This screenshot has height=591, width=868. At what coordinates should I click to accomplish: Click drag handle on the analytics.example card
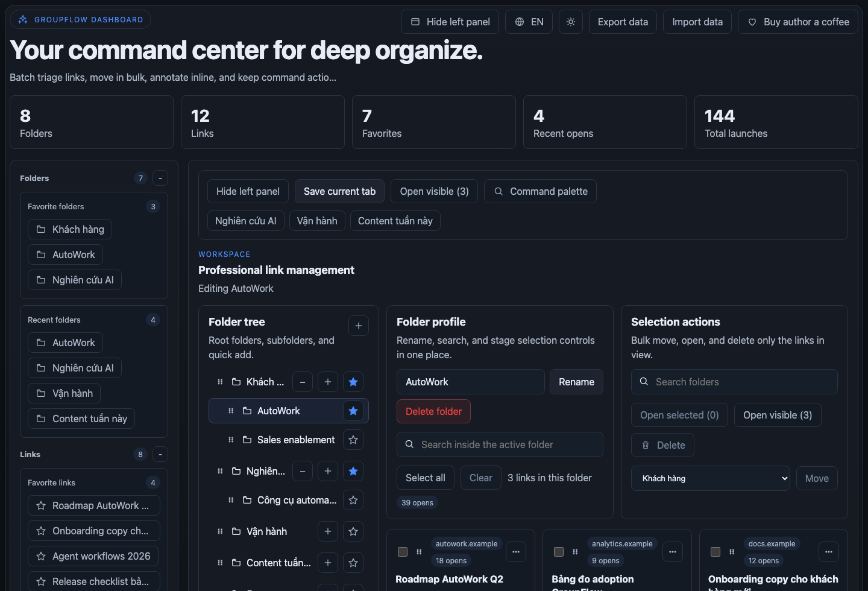click(x=575, y=552)
